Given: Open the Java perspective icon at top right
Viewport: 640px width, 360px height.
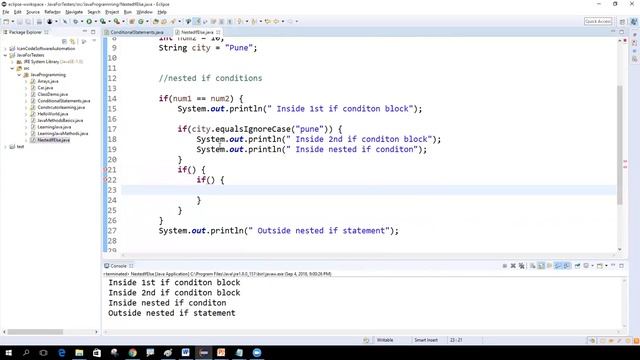Looking at the screenshot, I should 633,22.
